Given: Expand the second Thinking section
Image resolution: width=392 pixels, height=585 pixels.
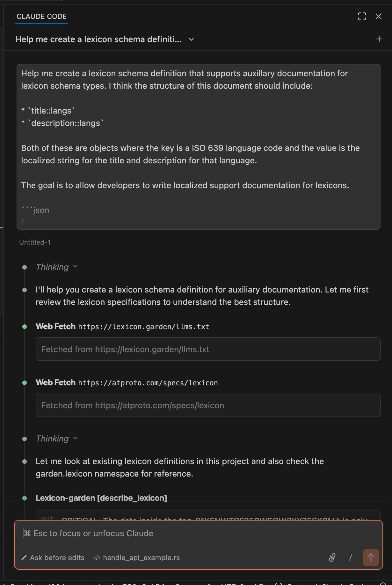Looking at the screenshot, I should [x=57, y=439].
